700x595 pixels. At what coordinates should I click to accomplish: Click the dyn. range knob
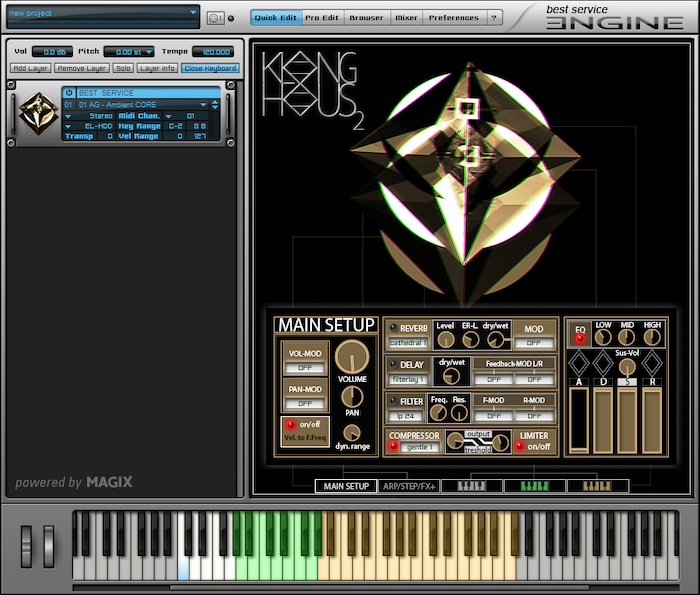[352, 433]
